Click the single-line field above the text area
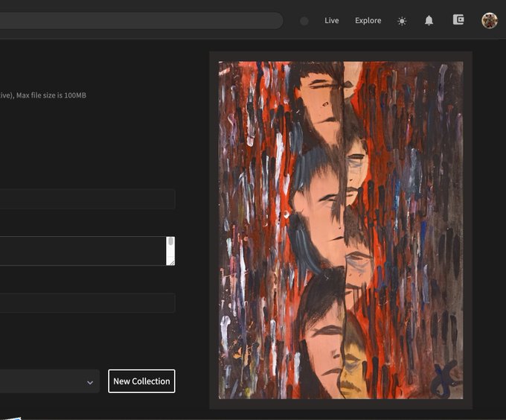 point(88,199)
